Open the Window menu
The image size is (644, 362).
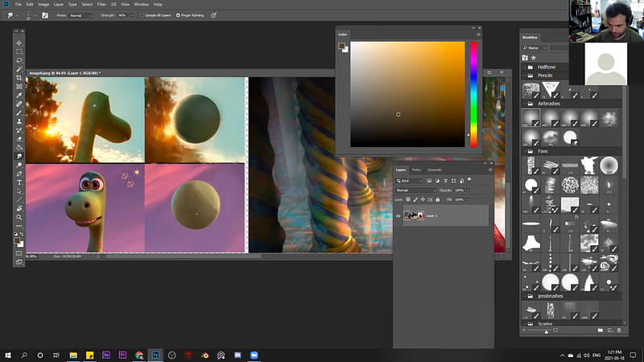tap(142, 4)
